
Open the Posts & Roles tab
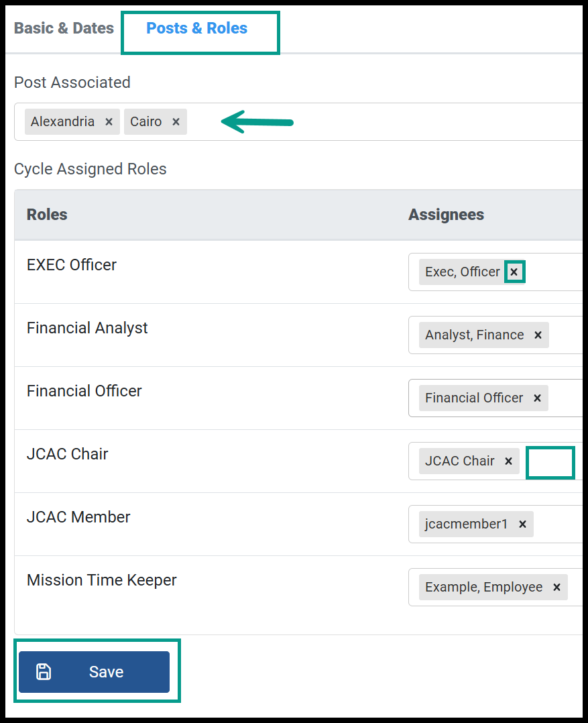click(x=196, y=28)
